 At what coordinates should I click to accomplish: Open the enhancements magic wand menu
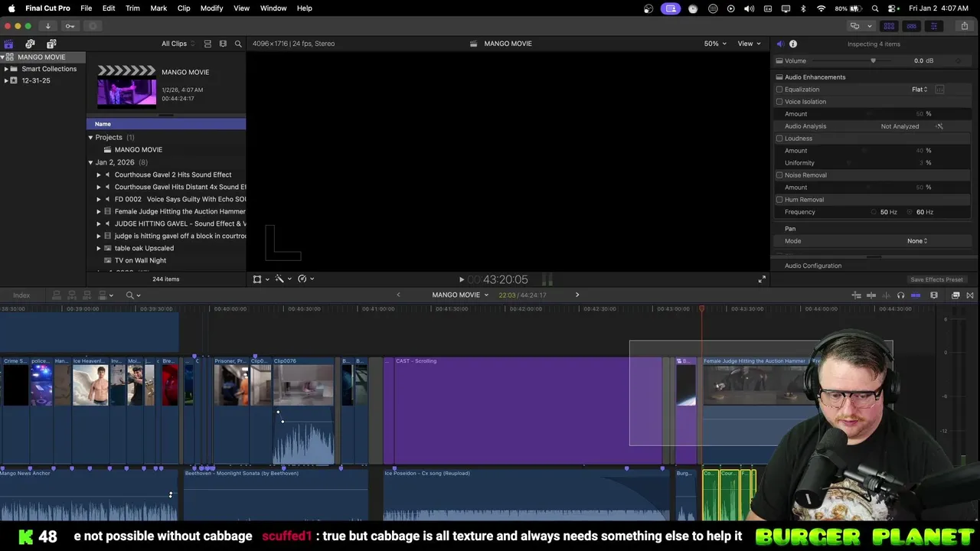(283, 279)
